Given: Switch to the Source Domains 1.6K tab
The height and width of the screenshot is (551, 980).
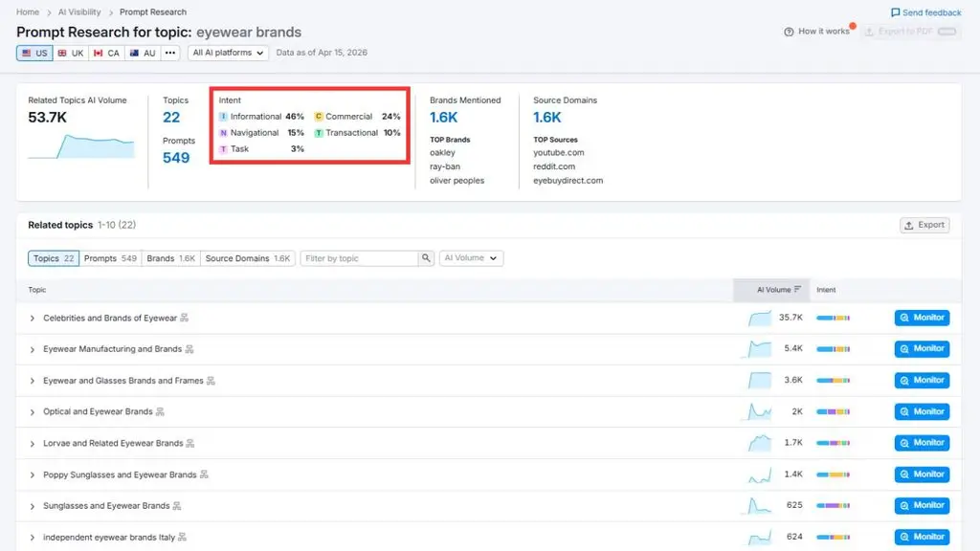Looking at the screenshot, I should 248,258.
